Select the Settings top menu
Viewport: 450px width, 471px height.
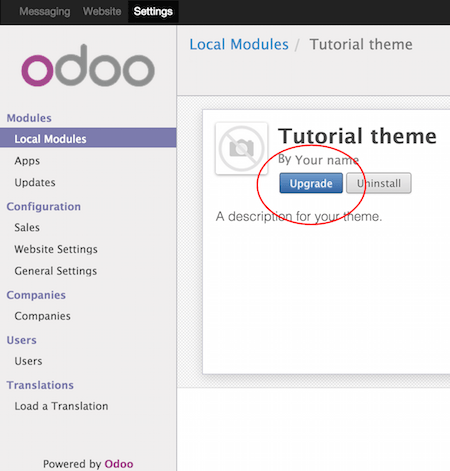pos(153,12)
